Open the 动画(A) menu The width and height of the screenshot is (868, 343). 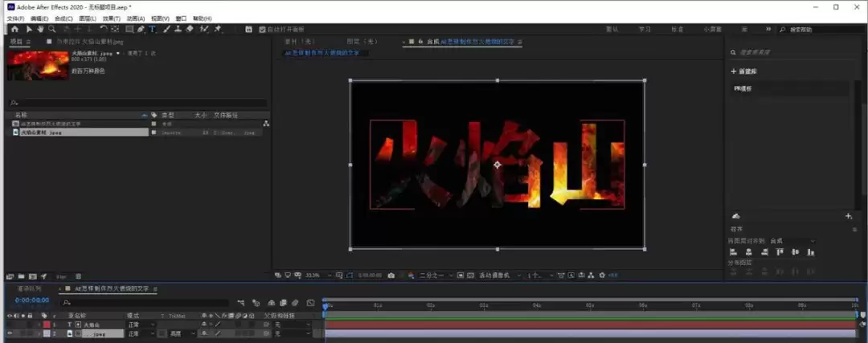[x=136, y=18]
